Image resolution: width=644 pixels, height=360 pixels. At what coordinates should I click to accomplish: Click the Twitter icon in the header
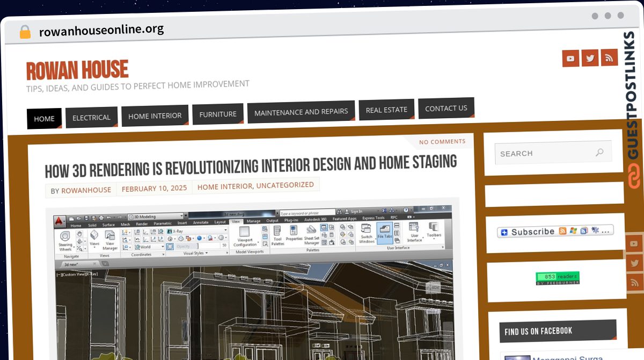coord(590,58)
